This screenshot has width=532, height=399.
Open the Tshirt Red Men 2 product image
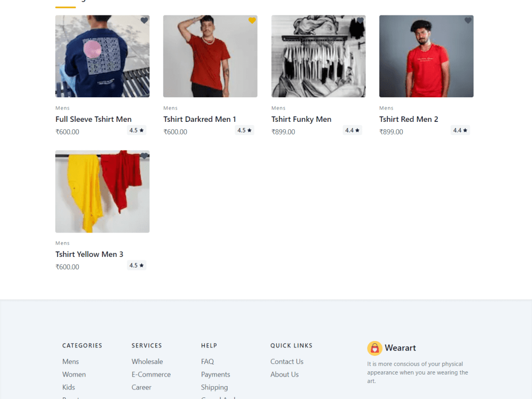point(426,56)
